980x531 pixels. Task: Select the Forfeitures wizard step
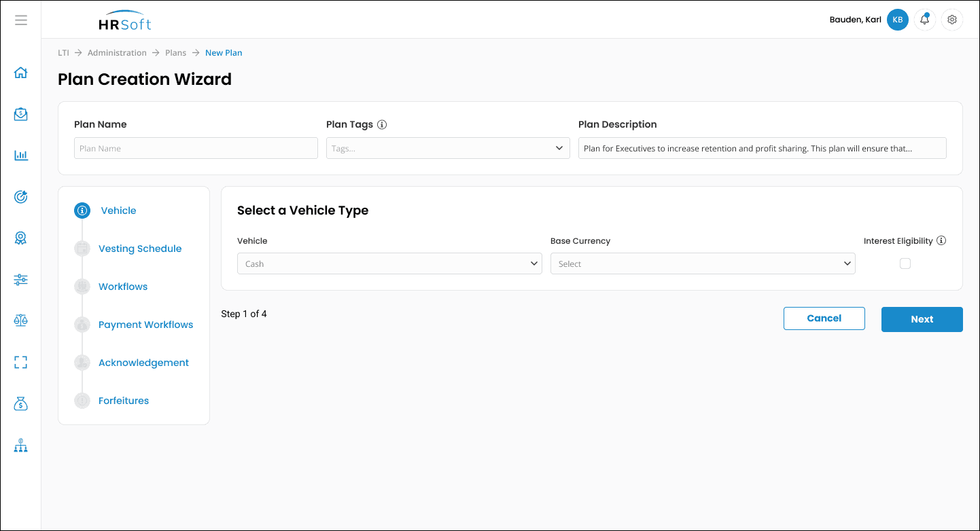pos(124,401)
